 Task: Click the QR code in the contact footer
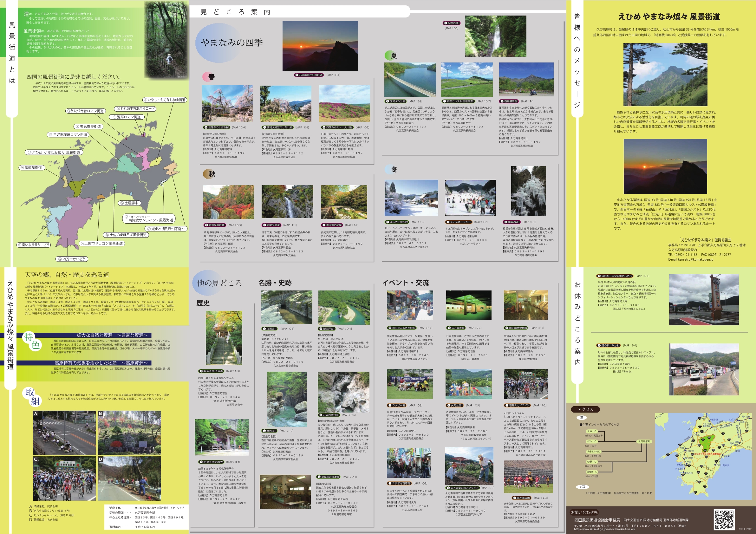724,519
